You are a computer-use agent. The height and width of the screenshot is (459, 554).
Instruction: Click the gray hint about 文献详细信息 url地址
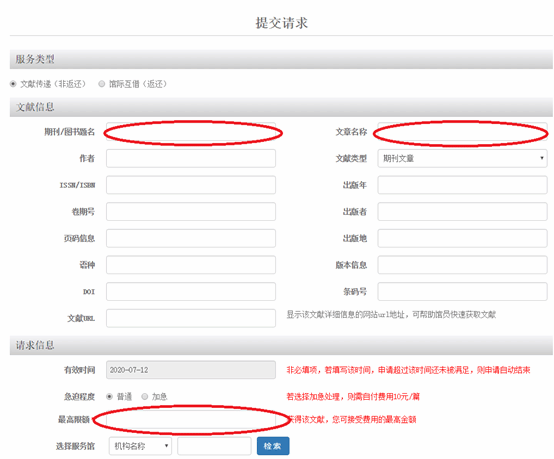pos(391,314)
